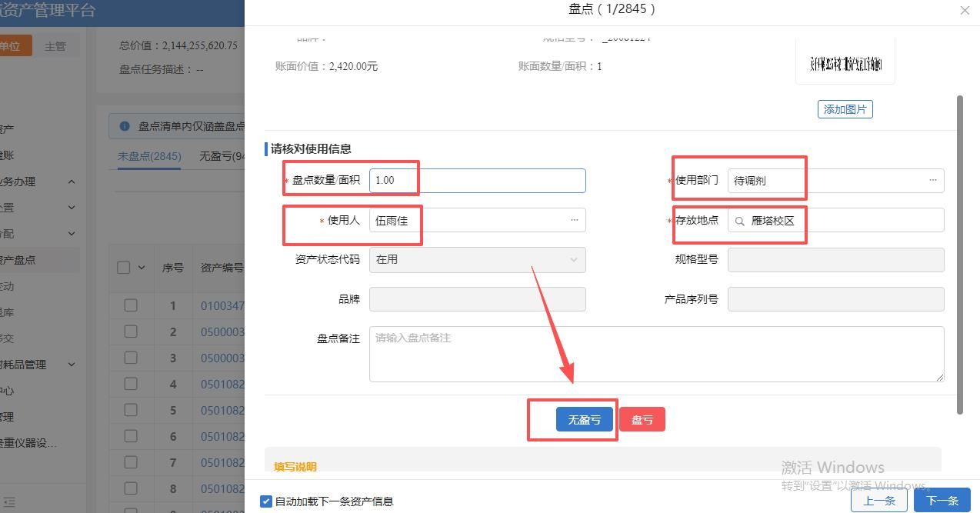This screenshot has width=980, height=513.
Task: Click the red 盘亏 button
Action: coord(642,420)
